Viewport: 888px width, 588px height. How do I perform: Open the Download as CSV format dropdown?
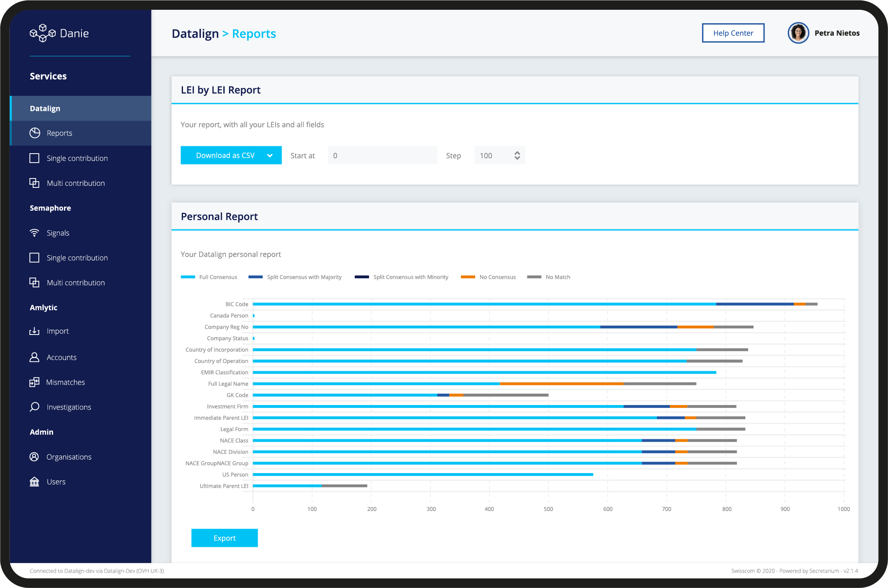pos(270,155)
